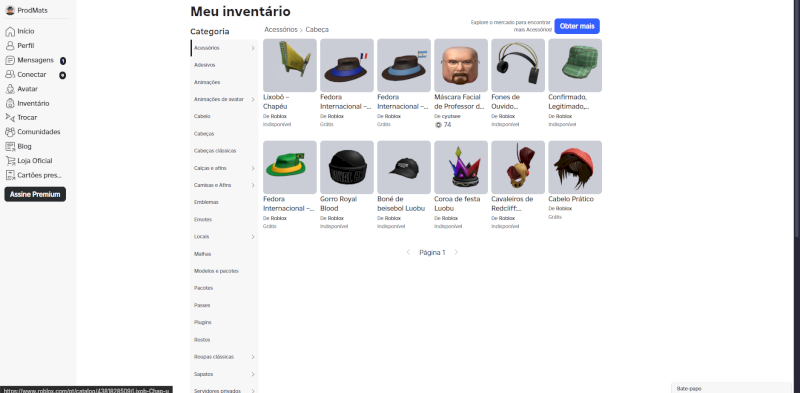Open the Comunidades group icon
Viewport: 800px width, 393px height.
(x=10, y=132)
